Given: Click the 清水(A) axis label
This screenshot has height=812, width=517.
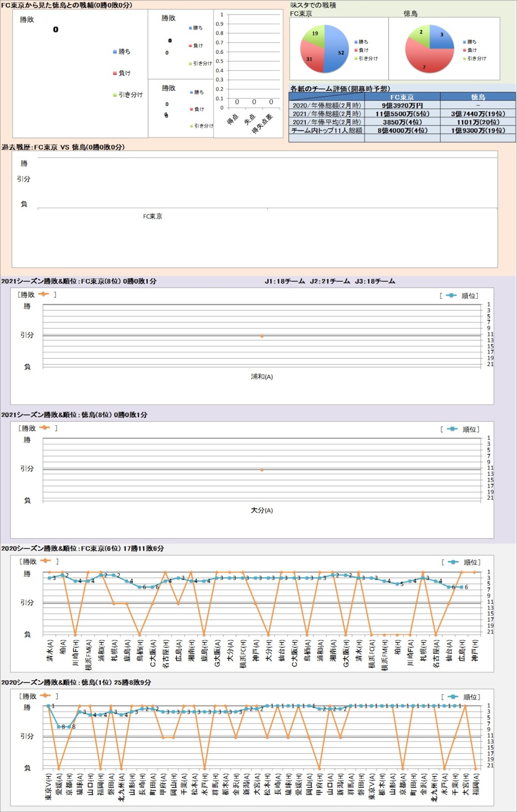Looking at the screenshot, I should 50,651.
